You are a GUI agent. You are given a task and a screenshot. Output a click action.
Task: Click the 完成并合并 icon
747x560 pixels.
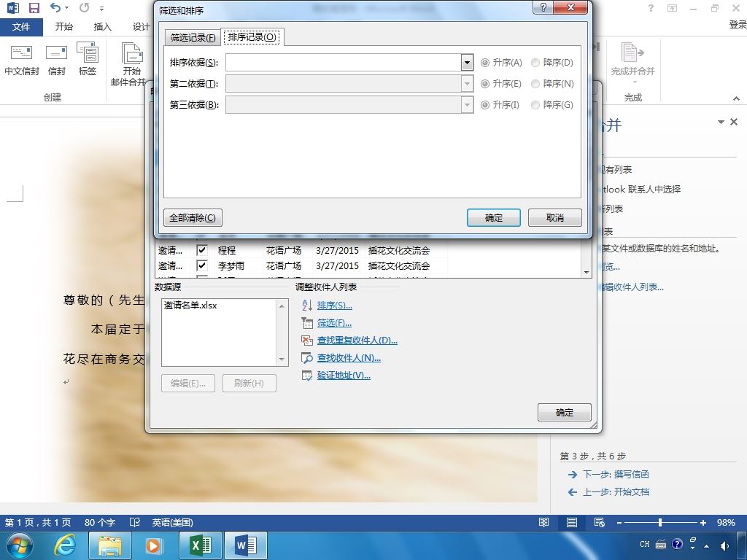(x=632, y=60)
